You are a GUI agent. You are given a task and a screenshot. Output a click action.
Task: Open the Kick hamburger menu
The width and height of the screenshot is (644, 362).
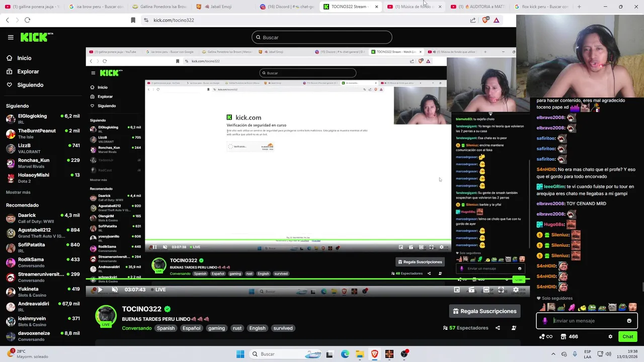11,37
